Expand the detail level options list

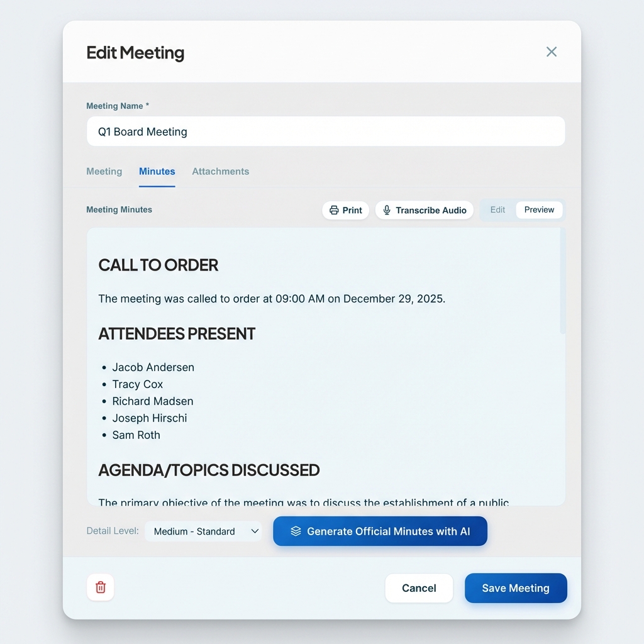(203, 531)
